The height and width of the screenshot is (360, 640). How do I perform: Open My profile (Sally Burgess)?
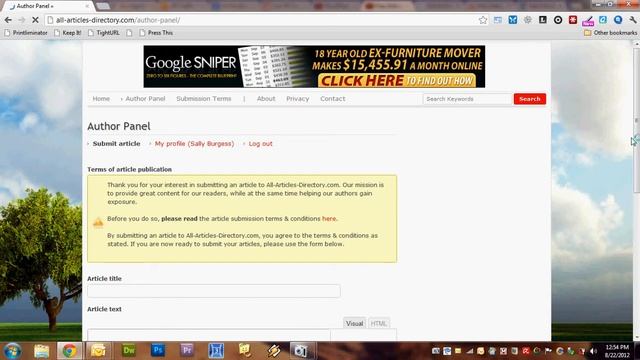(x=194, y=144)
